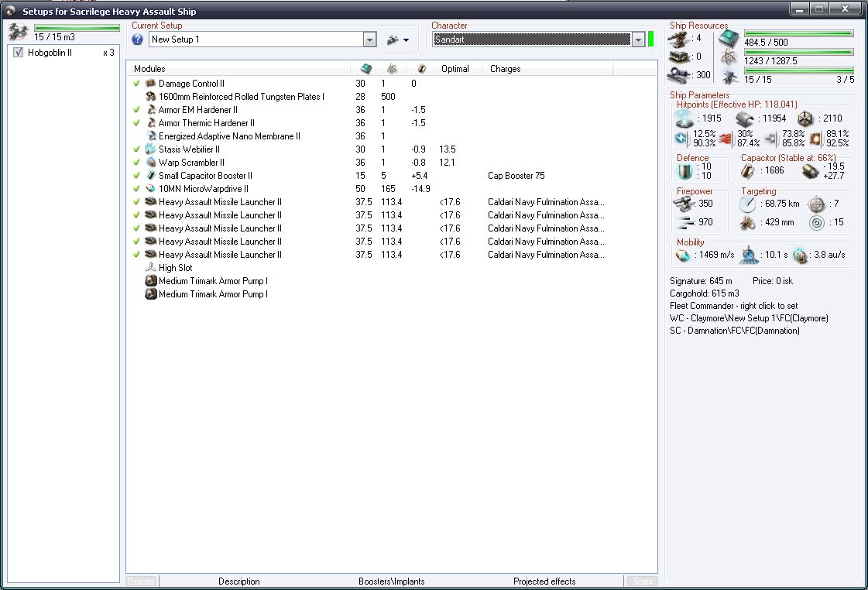Click the shield hitpoints icon

pyautogui.click(x=684, y=118)
